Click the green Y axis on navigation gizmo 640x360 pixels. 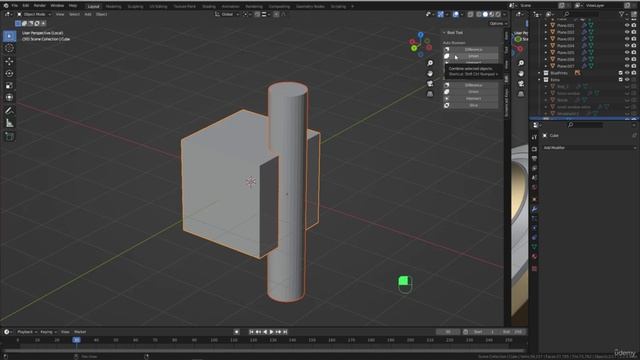414,48
